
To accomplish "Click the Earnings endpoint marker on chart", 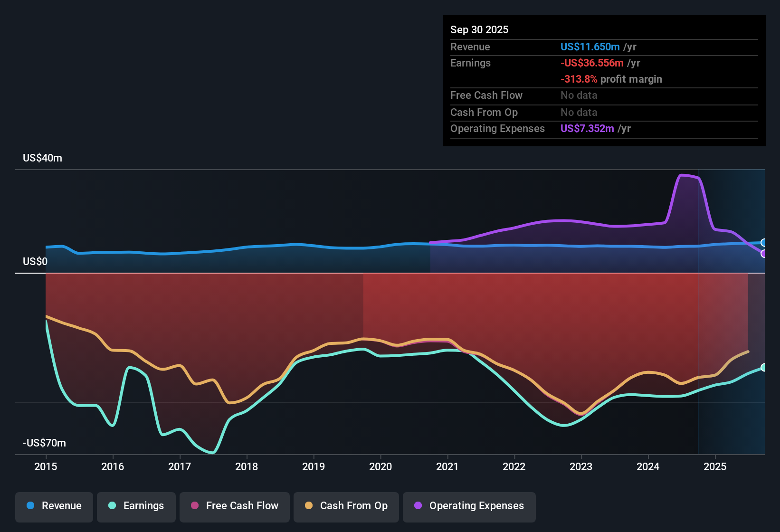I will (763, 367).
